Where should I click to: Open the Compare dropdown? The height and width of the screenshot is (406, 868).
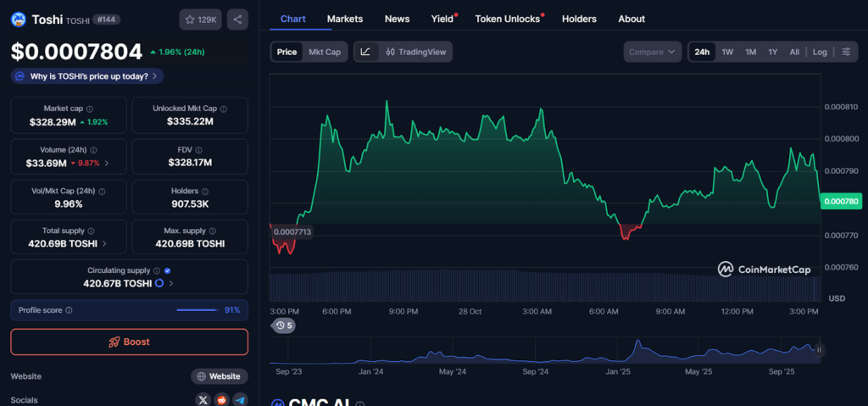click(x=652, y=52)
